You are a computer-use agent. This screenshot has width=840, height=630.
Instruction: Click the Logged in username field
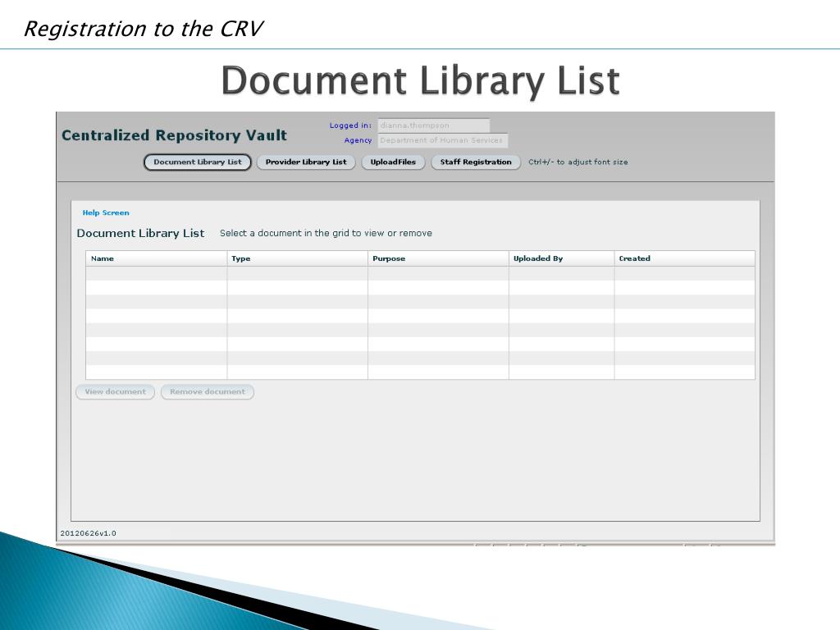point(433,126)
